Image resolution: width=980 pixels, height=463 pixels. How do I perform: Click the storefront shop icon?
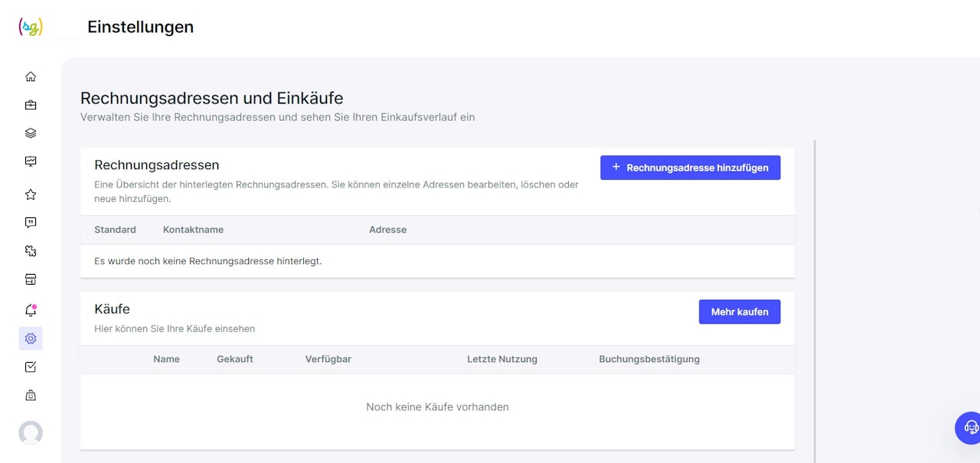[31, 279]
